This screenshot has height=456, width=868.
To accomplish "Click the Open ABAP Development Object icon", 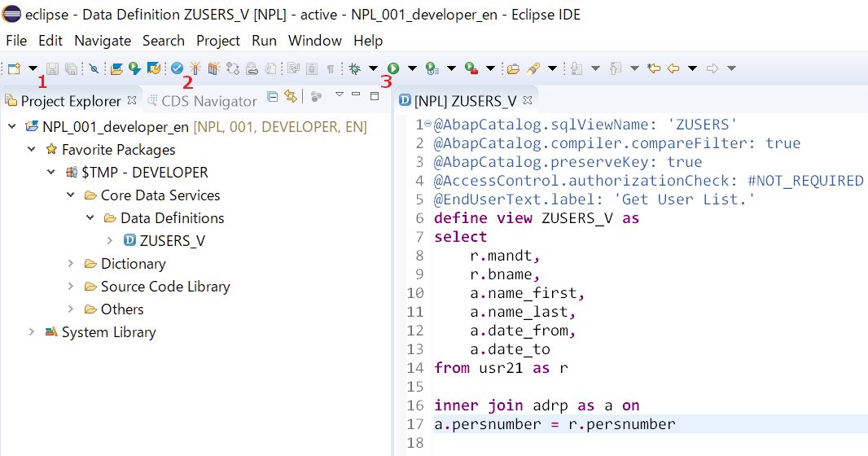I will coord(116,68).
